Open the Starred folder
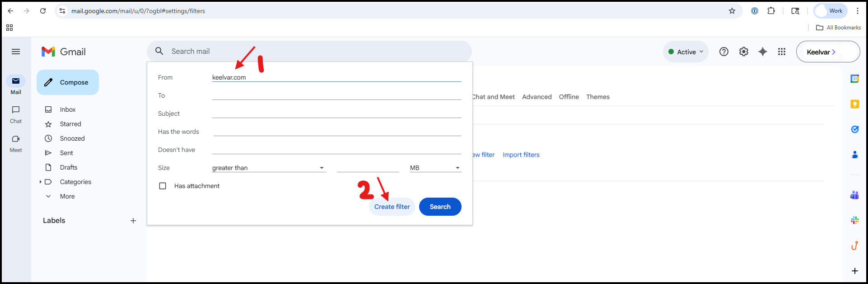868x284 pixels. (x=70, y=124)
